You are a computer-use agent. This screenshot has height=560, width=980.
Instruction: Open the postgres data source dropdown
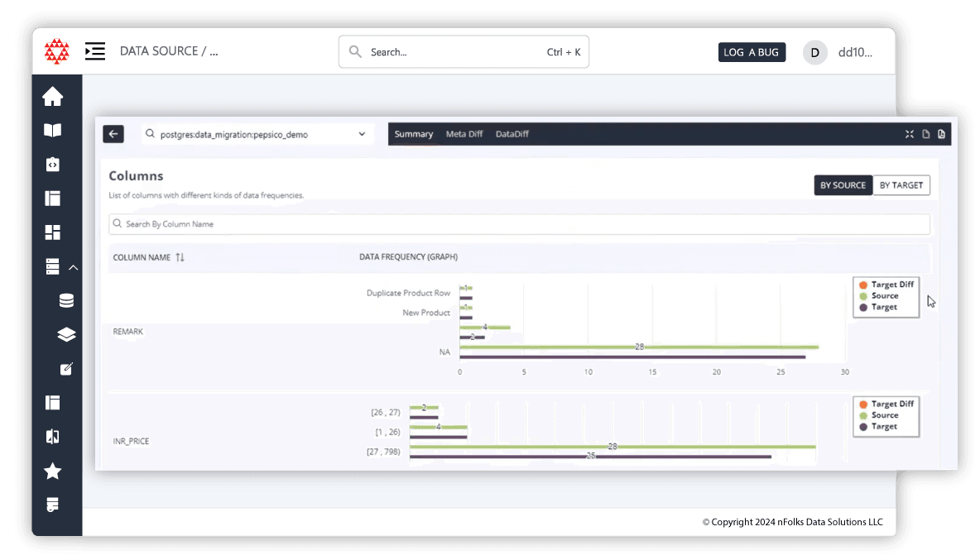pos(257,134)
